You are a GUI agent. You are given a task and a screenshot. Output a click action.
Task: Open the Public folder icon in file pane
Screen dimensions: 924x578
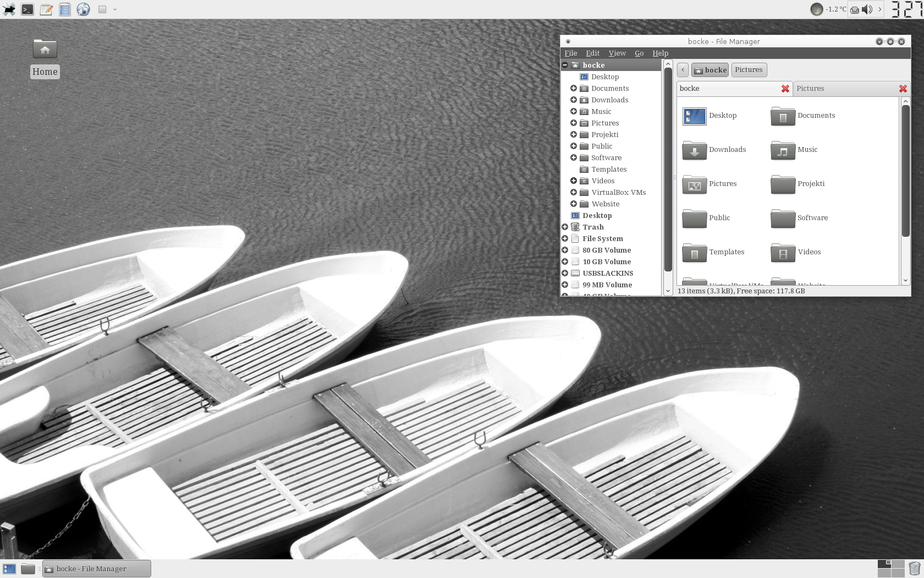694,219
